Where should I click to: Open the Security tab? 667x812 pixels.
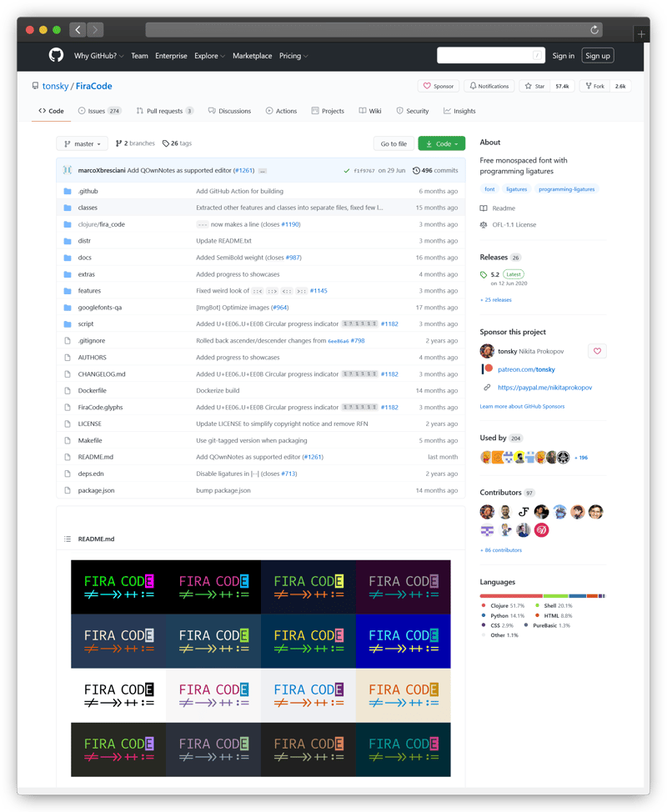coord(413,111)
